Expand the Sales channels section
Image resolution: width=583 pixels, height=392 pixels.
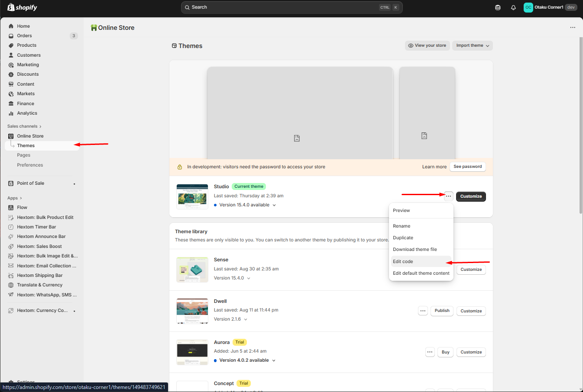click(25, 126)
